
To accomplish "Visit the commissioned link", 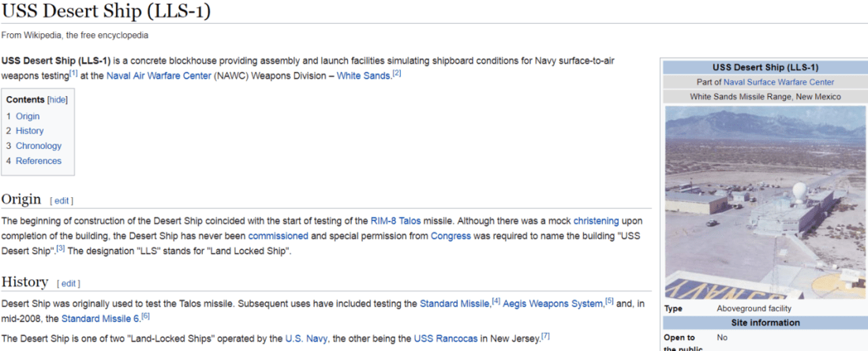I will [279, 236].
